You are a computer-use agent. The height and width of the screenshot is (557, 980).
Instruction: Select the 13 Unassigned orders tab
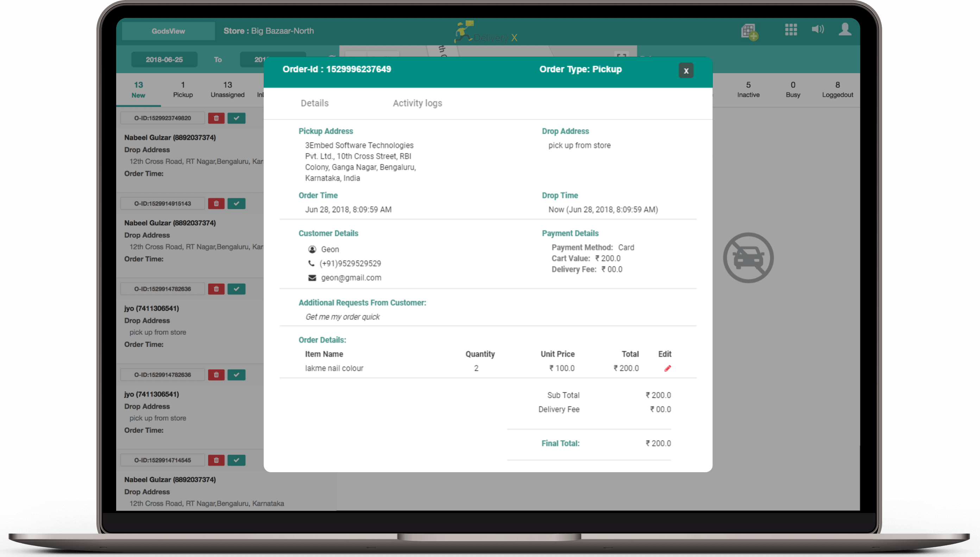click(227, 89)
